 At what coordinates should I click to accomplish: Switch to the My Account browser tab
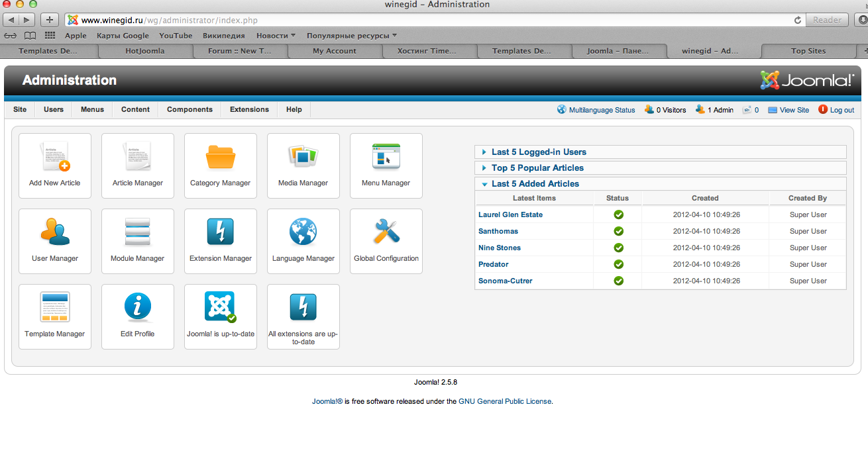coord(335,51)
